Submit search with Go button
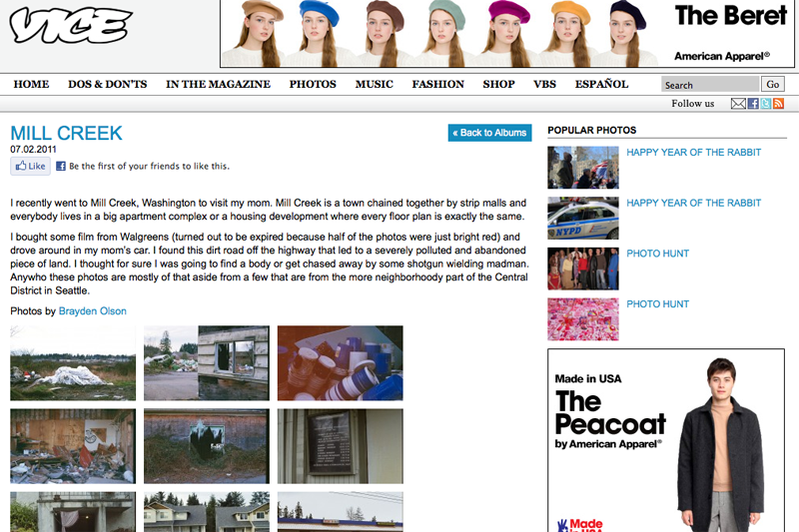 pyautogui.click(x=772, y=85)
